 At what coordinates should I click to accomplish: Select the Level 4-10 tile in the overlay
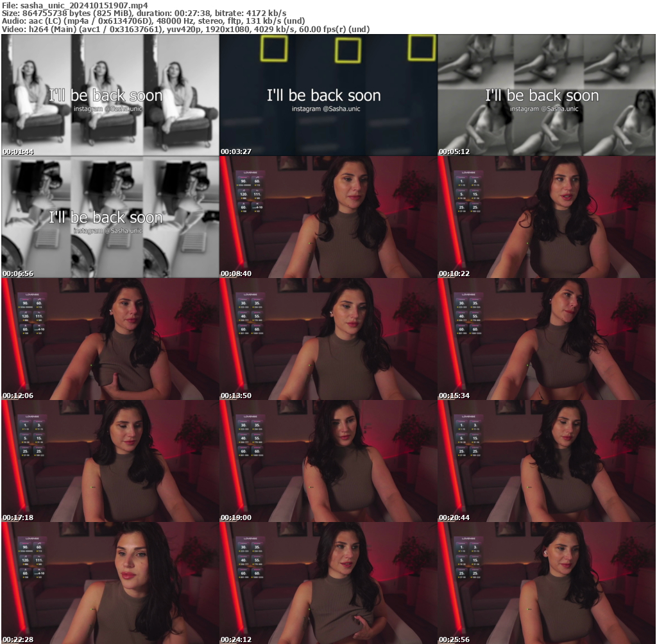(x=257, y=207)
